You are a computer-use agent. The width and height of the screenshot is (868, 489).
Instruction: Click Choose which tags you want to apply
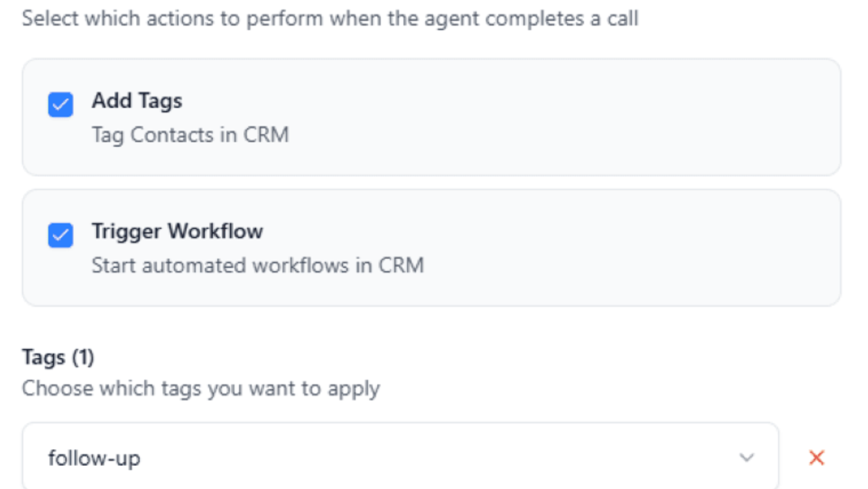coord(201,389)
